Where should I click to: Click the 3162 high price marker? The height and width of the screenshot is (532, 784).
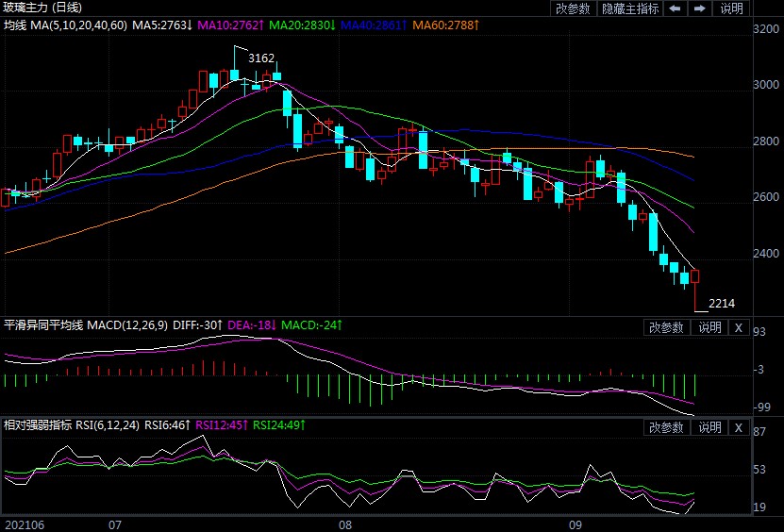261,58
